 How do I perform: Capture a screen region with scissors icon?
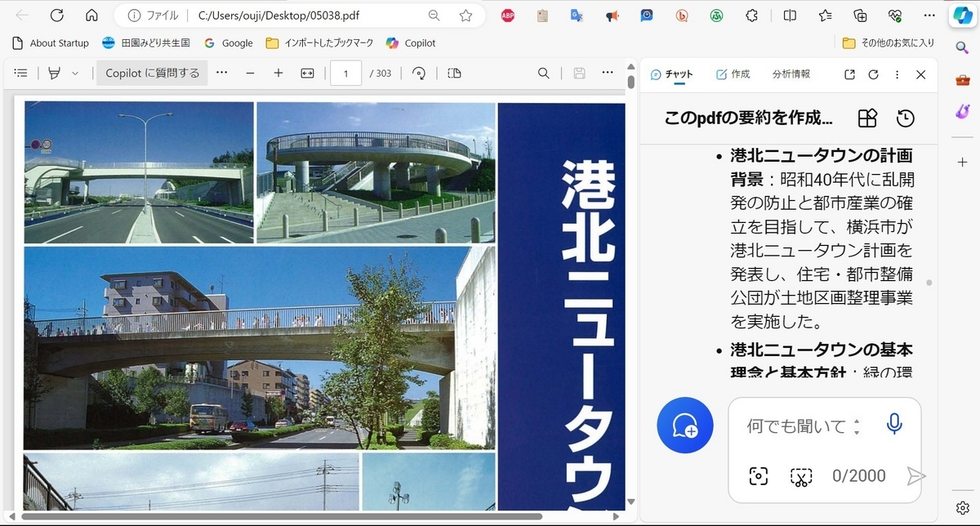(x=801, y=476)
